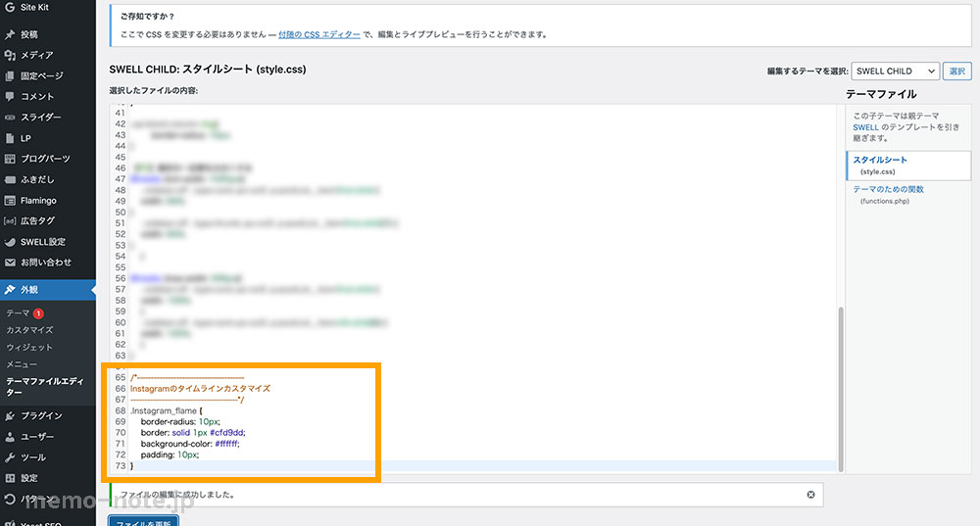Click the pin icon beside 投稿
Viewport: 980px width, 526px height.
point(10,34)
